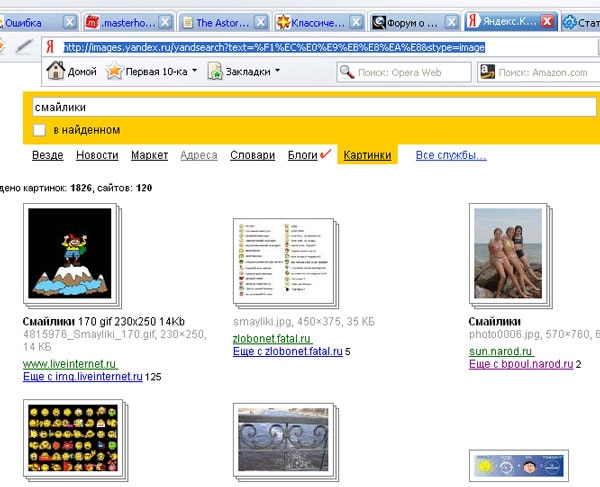This screenshot has height=487, width=600.
Task: Click the Home house icon labeled Домой
Action: click(55, 70)
